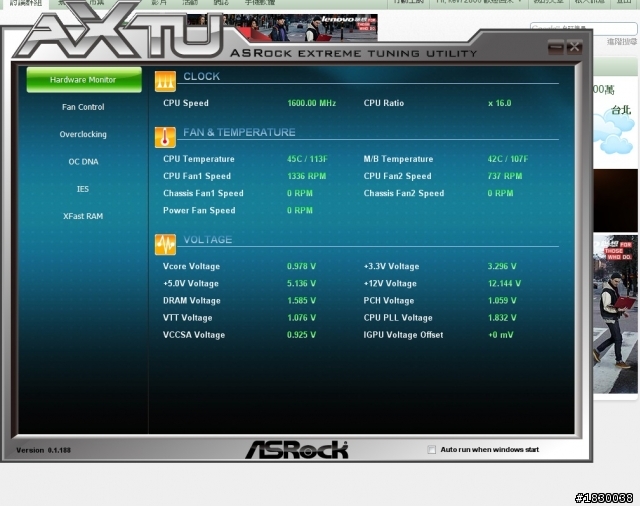Click +5.0V Voltage value 5.136 V
640x506 pixels.
(x=301, y=284)
